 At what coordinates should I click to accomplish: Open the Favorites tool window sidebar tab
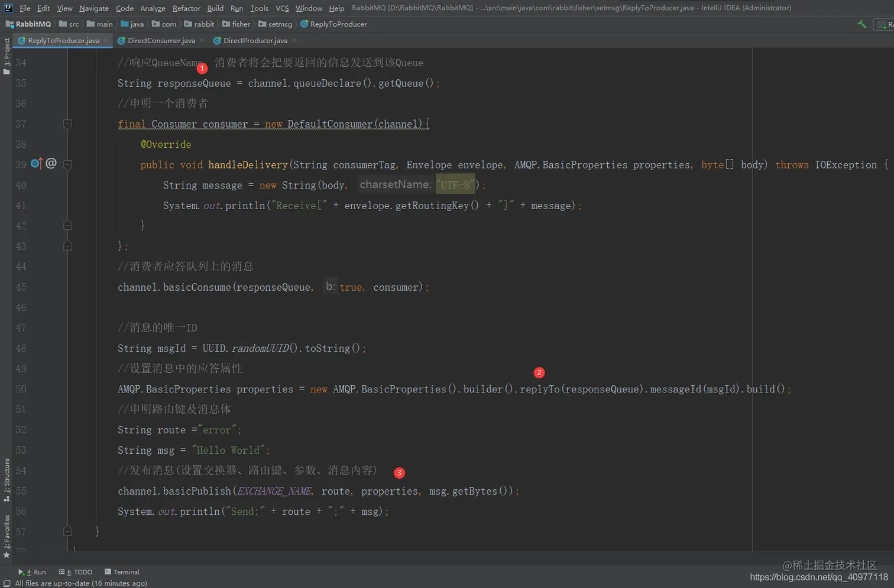pyautogui.click(x=7, y=537)
